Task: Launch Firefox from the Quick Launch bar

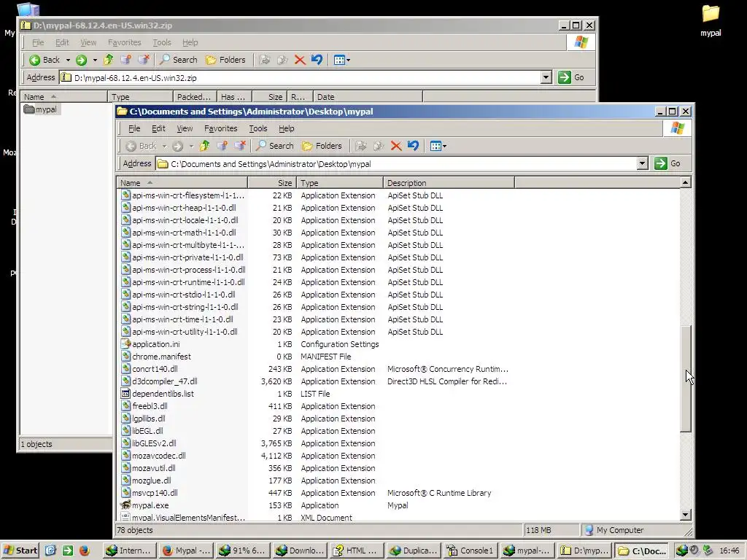Action: click(85, 551)
